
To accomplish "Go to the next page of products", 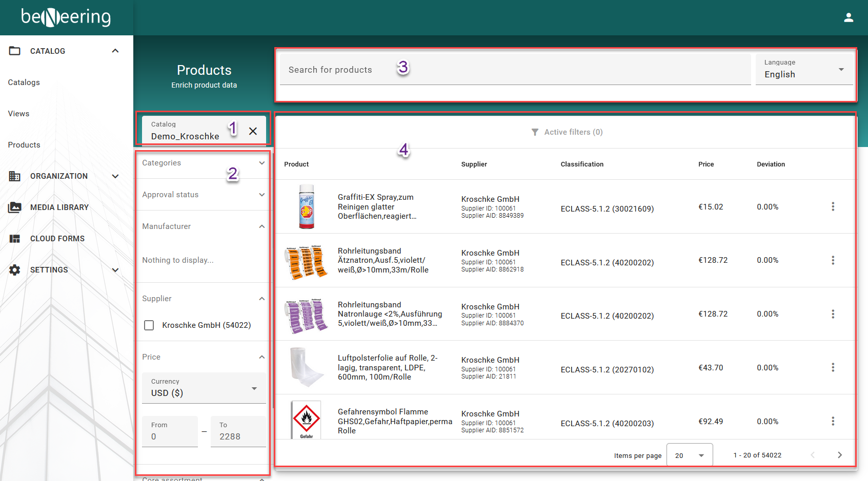I will 840,455.
